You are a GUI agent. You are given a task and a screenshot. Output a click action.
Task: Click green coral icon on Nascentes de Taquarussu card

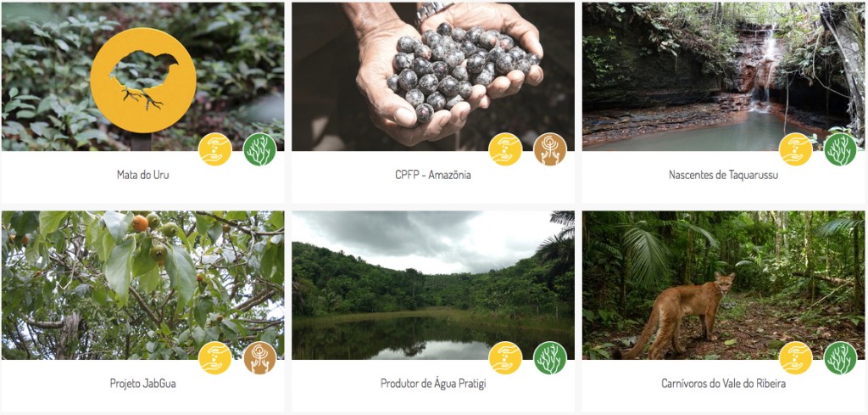840,149
